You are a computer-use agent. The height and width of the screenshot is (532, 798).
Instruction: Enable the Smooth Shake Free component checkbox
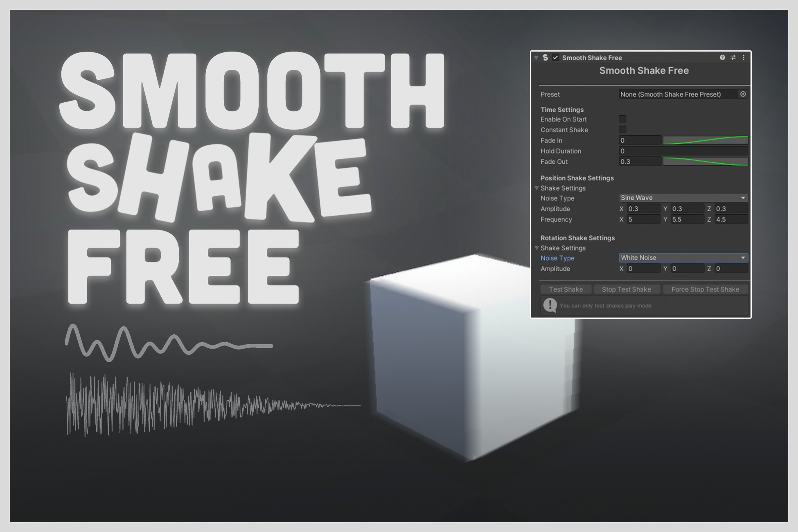click(x=555, y=58)
